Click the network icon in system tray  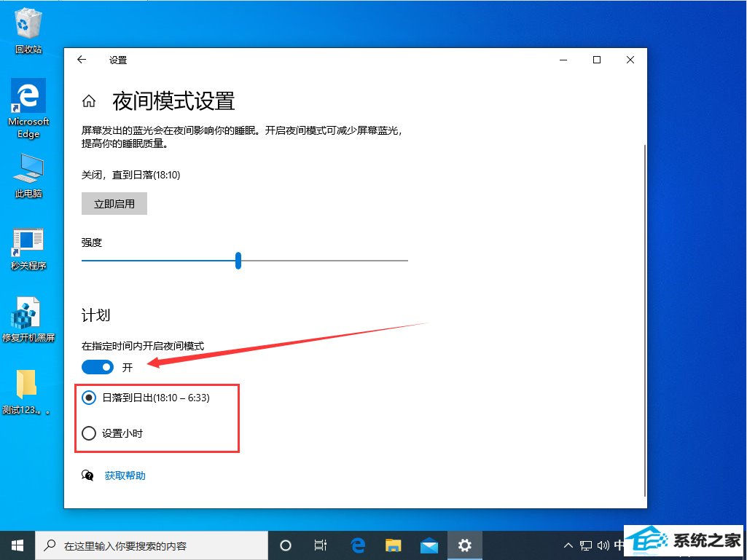click(x=585, y=545)
